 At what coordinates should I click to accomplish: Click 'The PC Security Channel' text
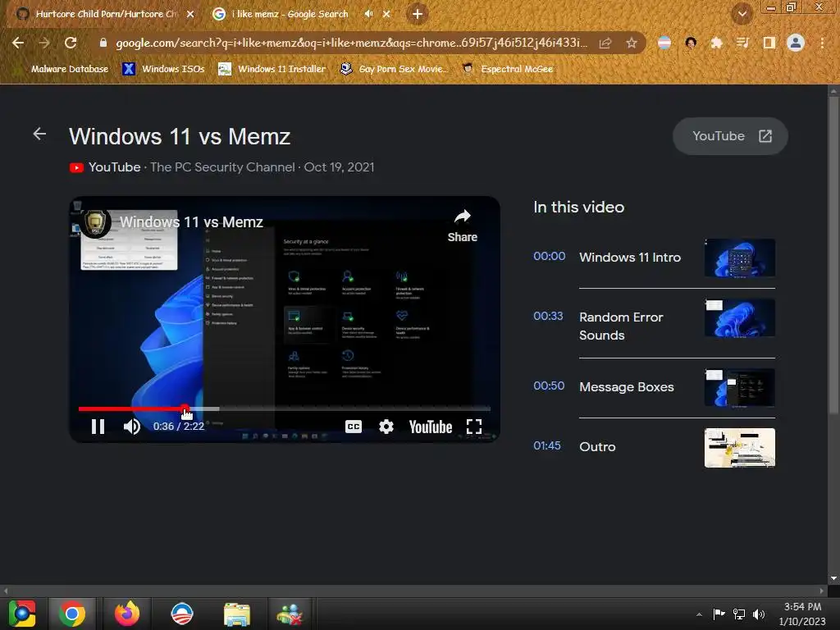(222, 167)
